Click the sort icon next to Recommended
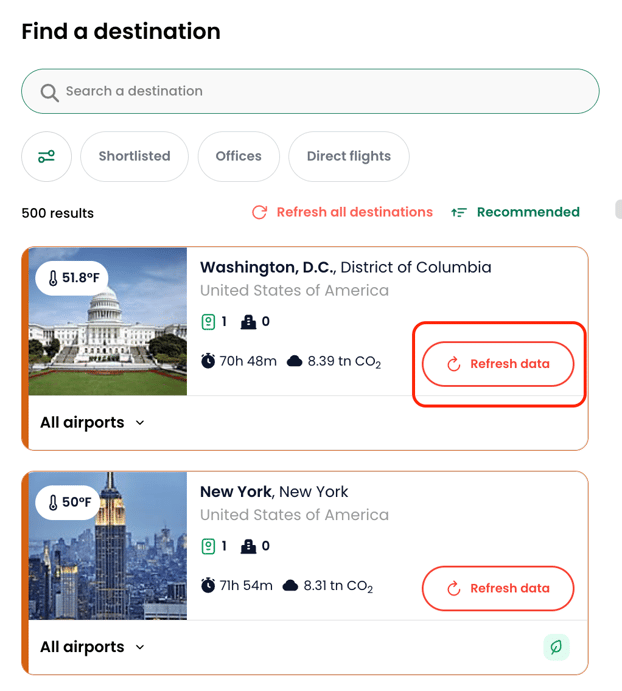The width and height of the screenshot is (622, 691). [458, 212]
